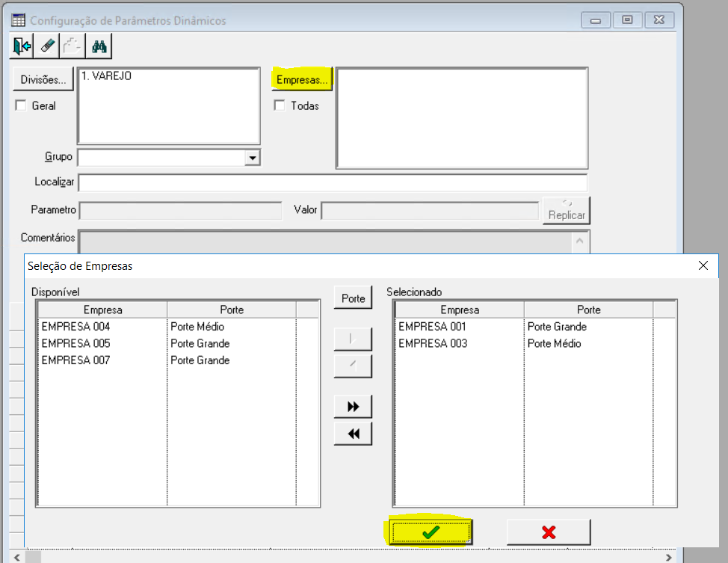Minimize the Configuração de Parâmetros window

tap(596, 20)
